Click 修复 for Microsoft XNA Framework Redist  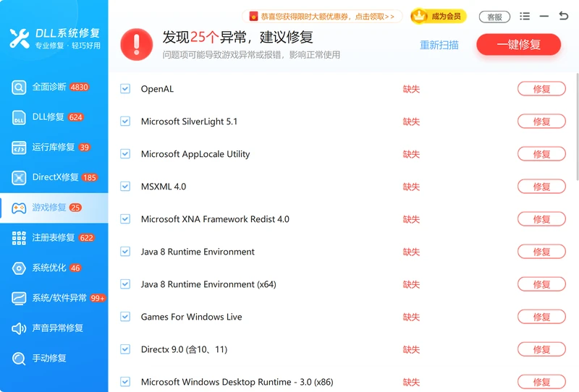point(541,219)
